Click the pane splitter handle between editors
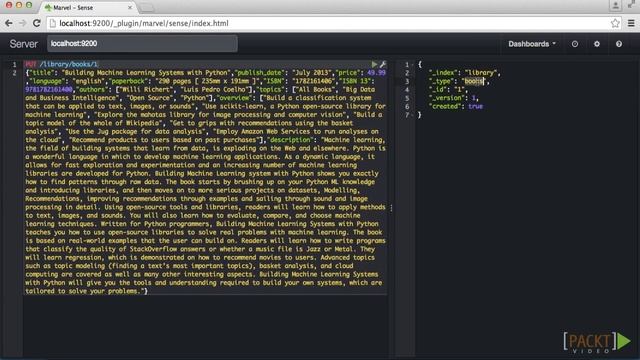The height and width of the screenshot is (360, 640). point(391,208)
